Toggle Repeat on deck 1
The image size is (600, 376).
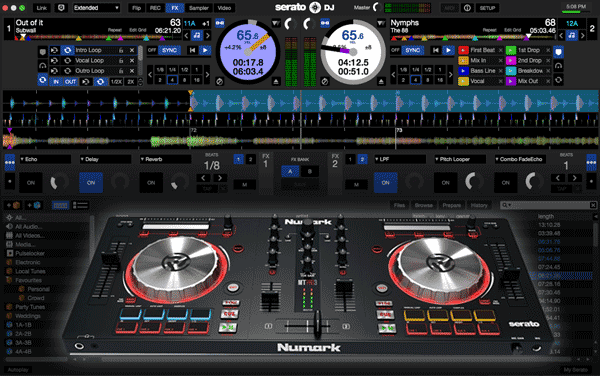point(115,30)
